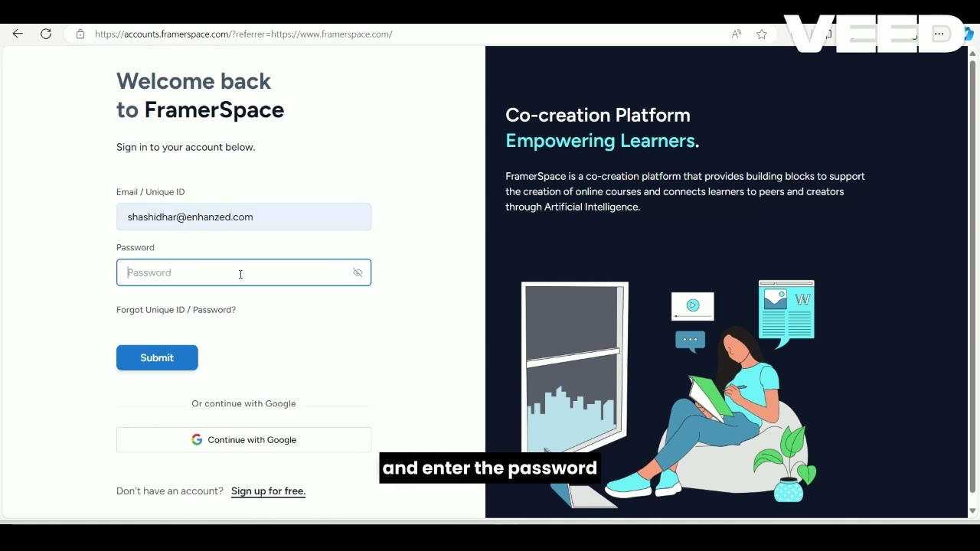Sign in with Continue with Google button
The image size is (980, 551).
point(243,440)
